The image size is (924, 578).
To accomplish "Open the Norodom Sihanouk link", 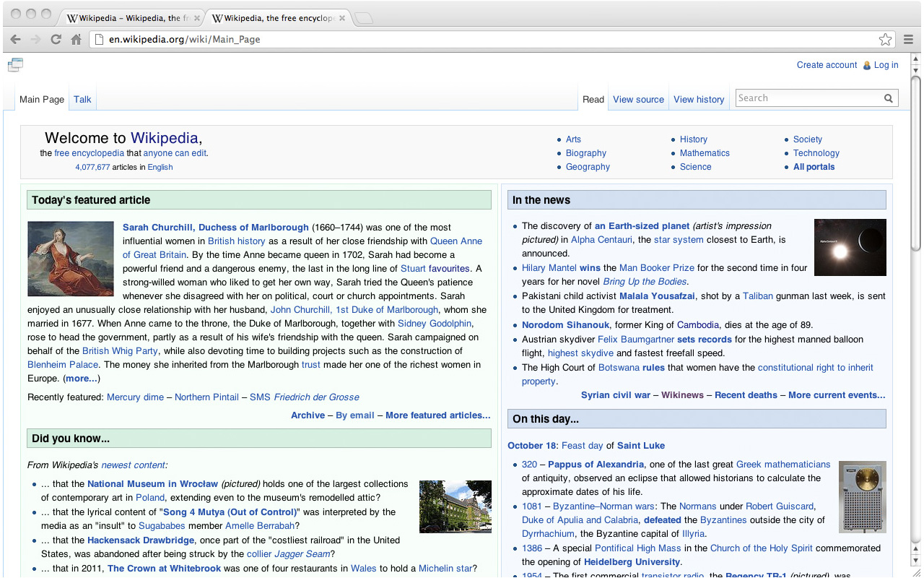I will [566, 325].
